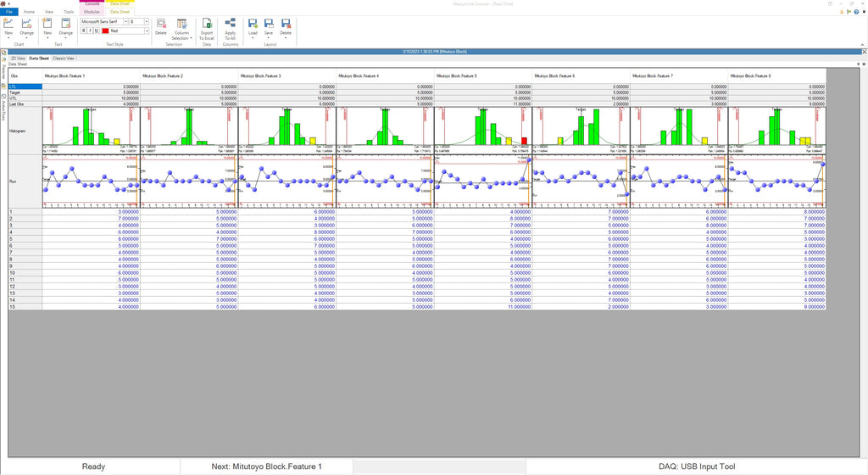Click the Export To Excel icon
Image resolution: width=868 pixels, height=475 pixels.
pyautogui.click(x=207, y=23)
